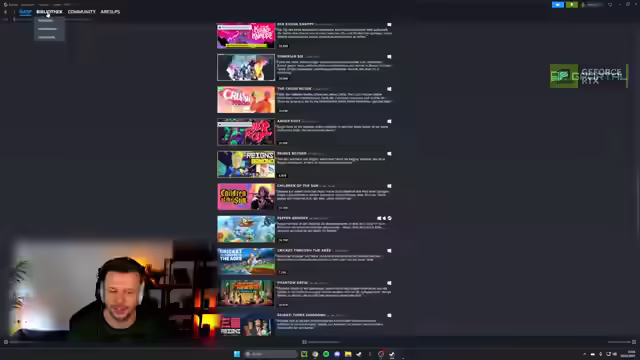Click the Windows icon on Pepper Grinder row
Image resolution: width=640 pixels, height=360 pixels.
tap(379, 218)
